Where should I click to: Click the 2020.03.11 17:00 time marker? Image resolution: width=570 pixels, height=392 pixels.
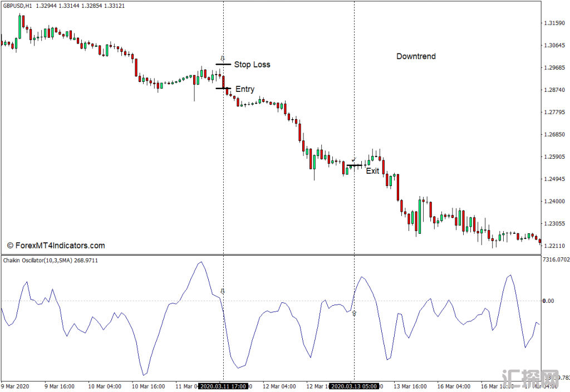223,386
